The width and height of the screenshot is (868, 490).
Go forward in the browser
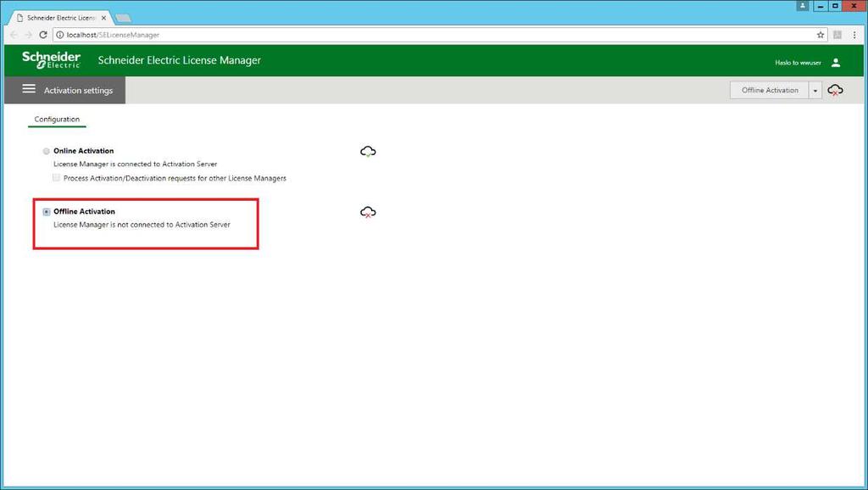(28, 34)
